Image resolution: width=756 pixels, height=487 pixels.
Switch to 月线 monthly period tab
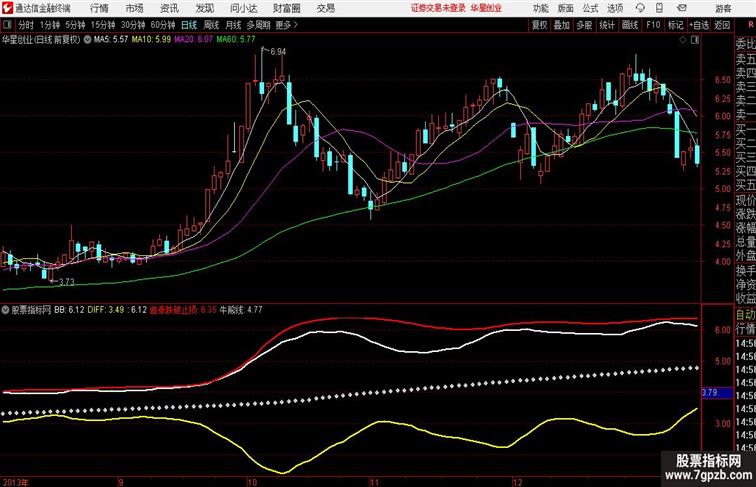[233, 25]
